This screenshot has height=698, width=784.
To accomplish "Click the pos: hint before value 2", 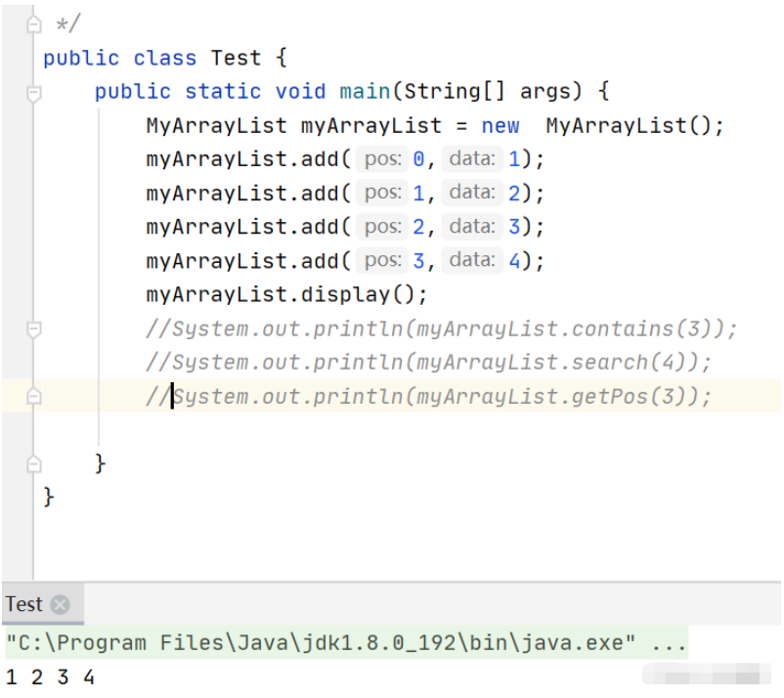I will [382, 227].
